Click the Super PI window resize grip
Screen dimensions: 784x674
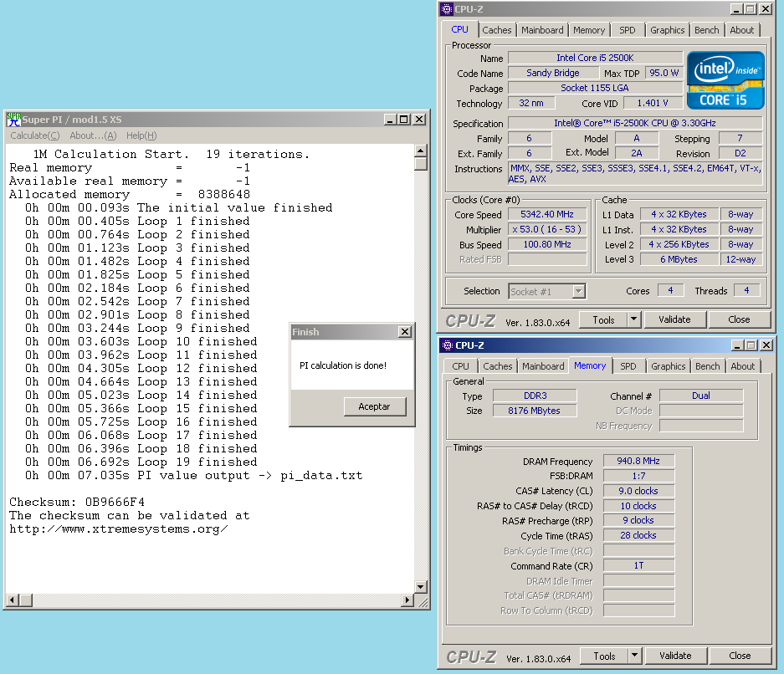422,601
